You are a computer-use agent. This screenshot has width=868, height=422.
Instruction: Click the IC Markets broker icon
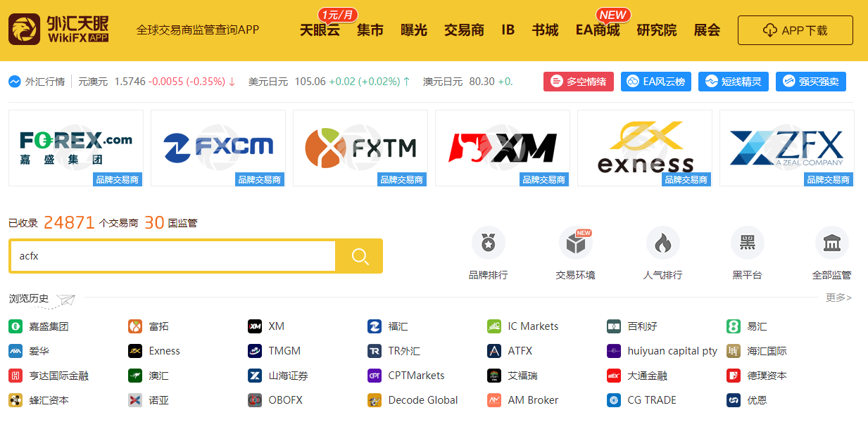(x=494, y=326)
